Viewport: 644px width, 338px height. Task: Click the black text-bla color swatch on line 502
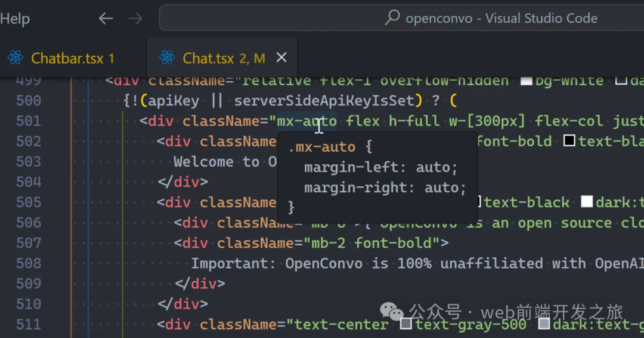pos(569,140)
